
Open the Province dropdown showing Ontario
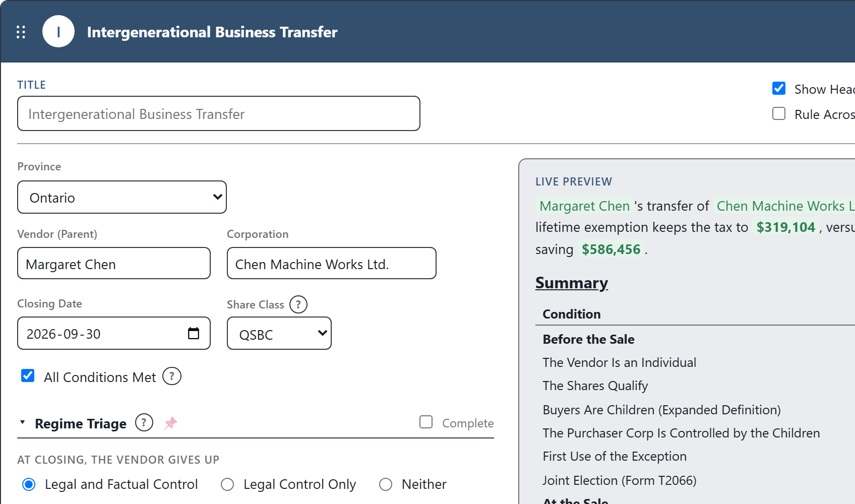click(x=122, y=197)
